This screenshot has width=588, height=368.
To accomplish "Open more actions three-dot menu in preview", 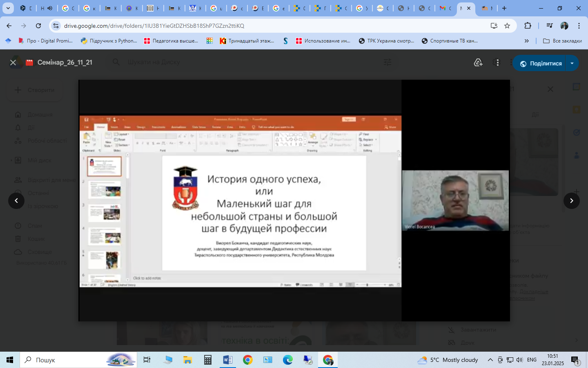I will (497, 63).
